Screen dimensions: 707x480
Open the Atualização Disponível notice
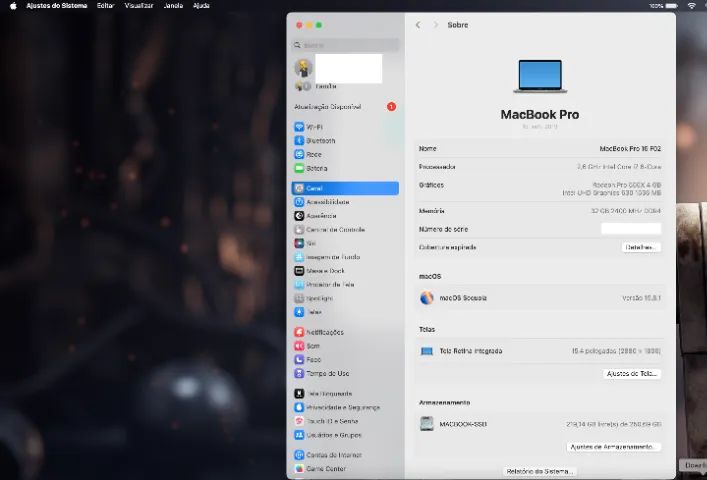tap(345, 107)
